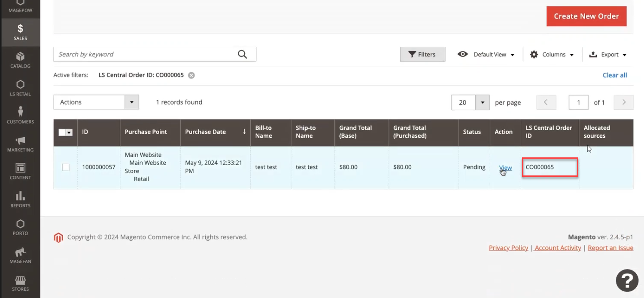Open the Columns dropdown
644x298 pixels.
(552, 55)
